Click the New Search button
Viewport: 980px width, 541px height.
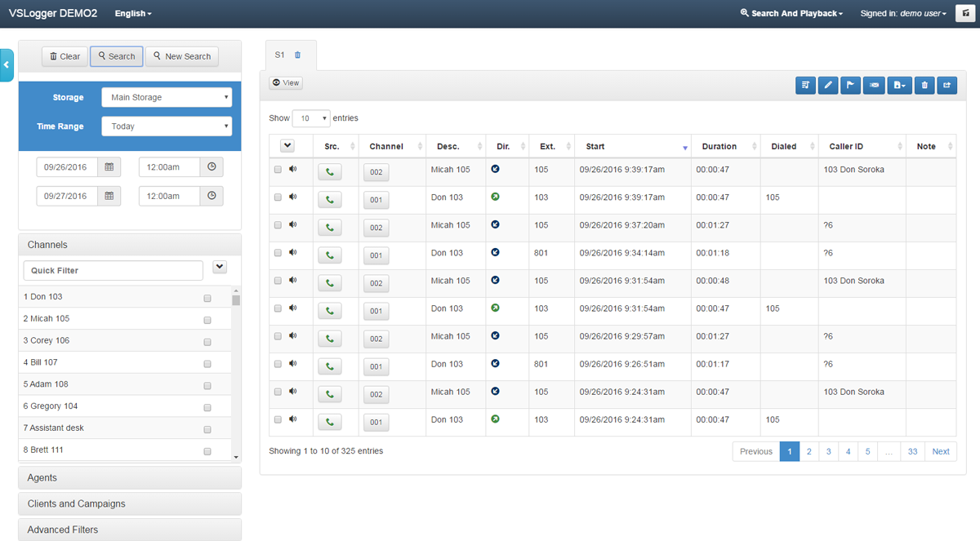(182, 56)
